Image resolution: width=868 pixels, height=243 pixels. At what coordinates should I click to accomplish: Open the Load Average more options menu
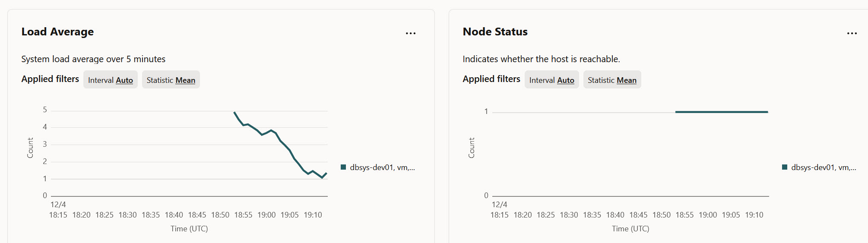pos(410,33)
